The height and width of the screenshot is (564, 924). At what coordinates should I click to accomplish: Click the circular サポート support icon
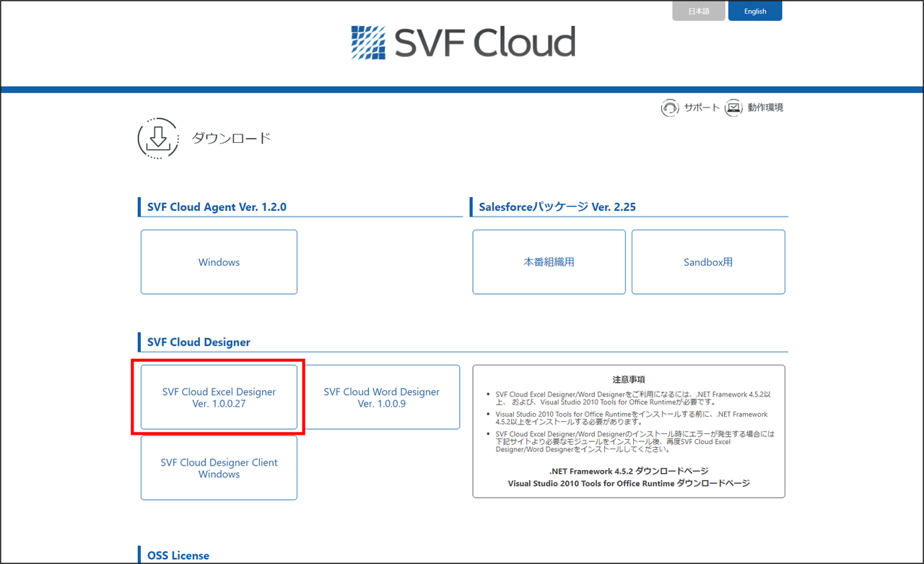click(x=670, y=107)
